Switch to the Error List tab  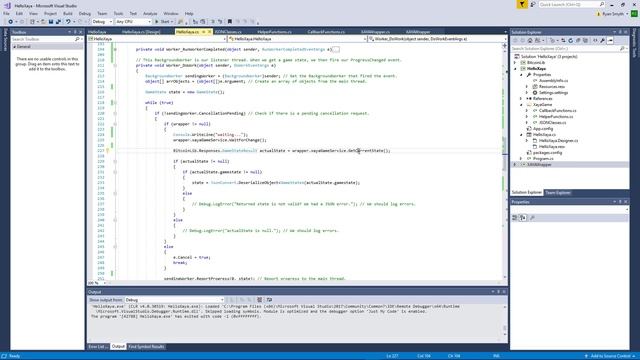coord(98,347)
